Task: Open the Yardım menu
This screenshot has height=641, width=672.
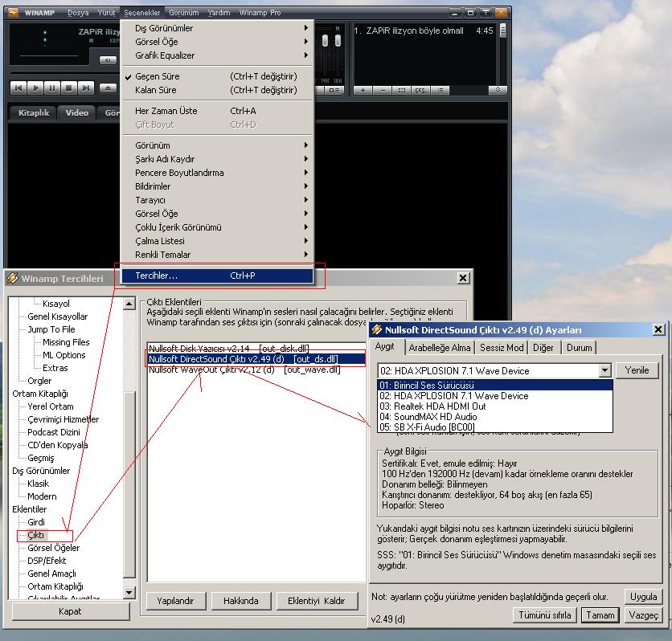Action: pyautogui.click(x=219, y=13)
